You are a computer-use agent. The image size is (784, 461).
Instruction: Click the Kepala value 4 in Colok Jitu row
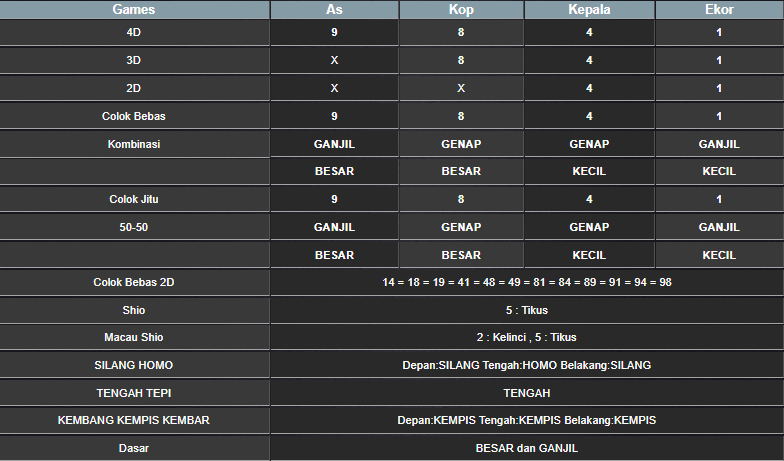pyautogui.click(x=589, y=200)
